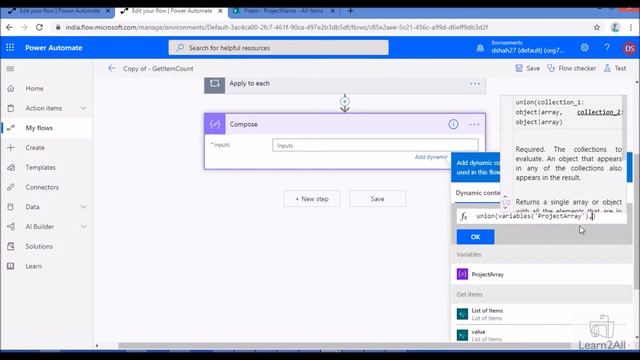The image size is (640, 360).
Task: Go to My flows
Action: click(39, 128)
